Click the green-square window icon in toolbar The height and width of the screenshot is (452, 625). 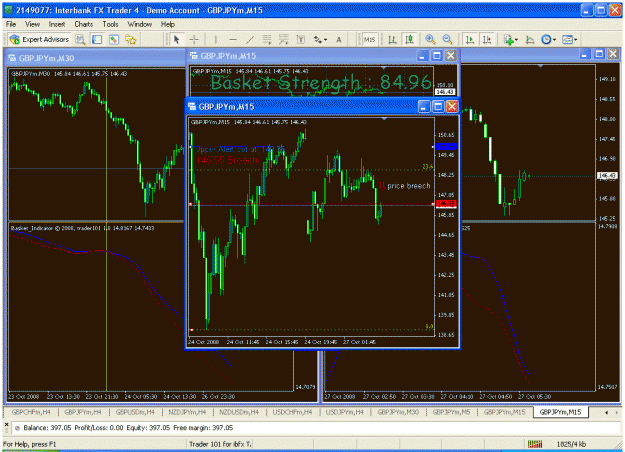[114, 39]
